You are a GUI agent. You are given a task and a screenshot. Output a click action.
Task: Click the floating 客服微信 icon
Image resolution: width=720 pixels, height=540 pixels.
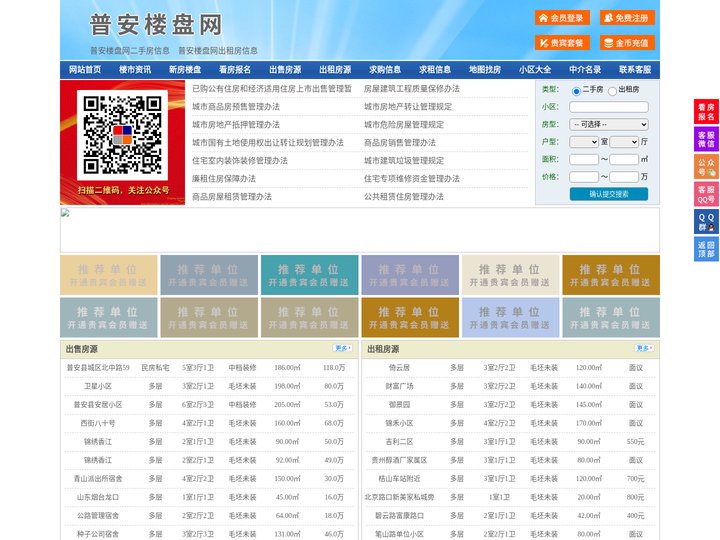[x=706, y=139]
